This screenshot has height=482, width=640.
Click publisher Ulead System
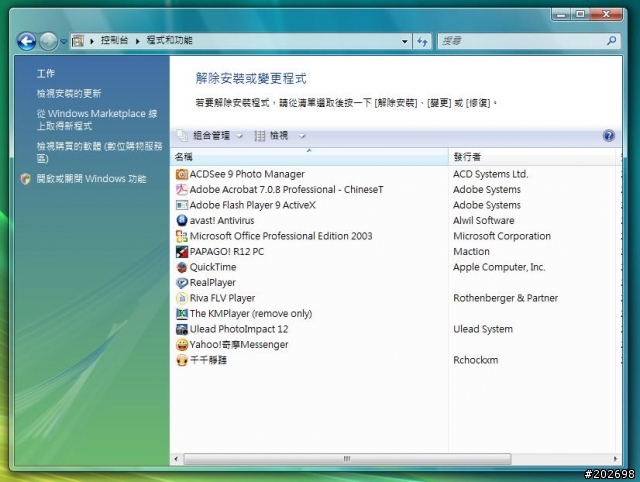point(483,329)
